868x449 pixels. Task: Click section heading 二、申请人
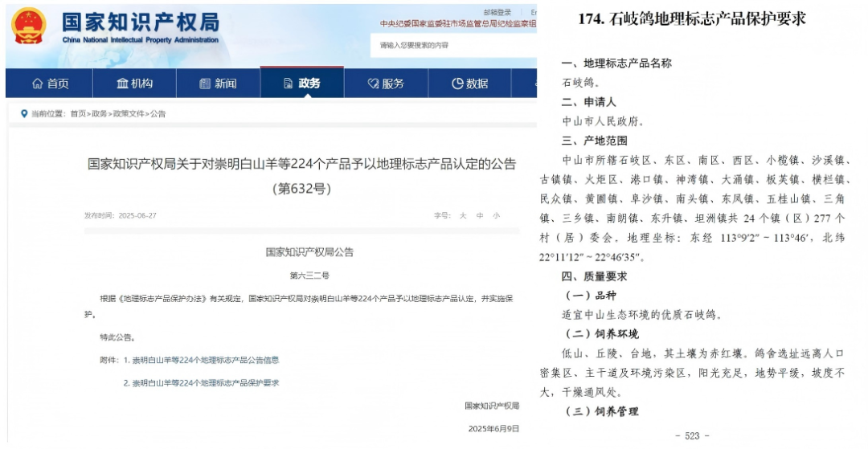point(588,102)
